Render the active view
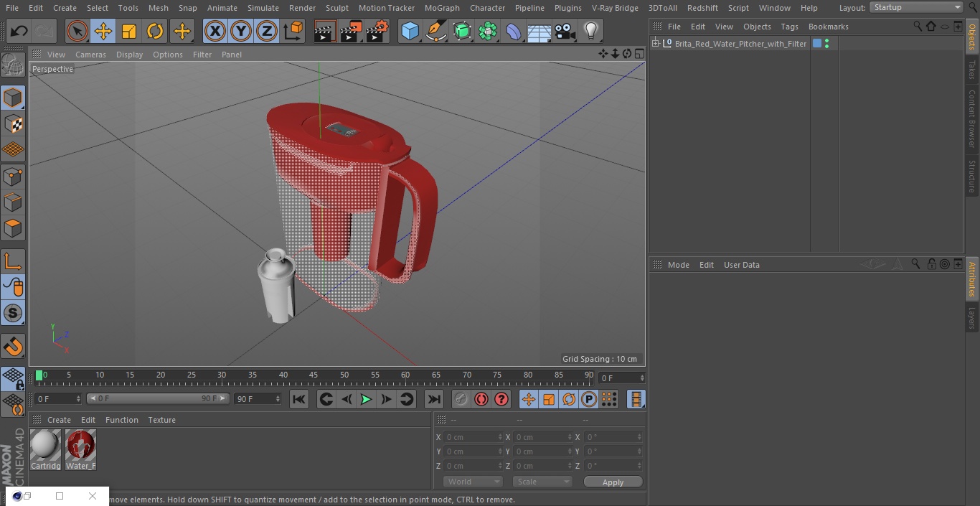The height and width of the screenshot is (506, 980). click(x=325, y=31)
